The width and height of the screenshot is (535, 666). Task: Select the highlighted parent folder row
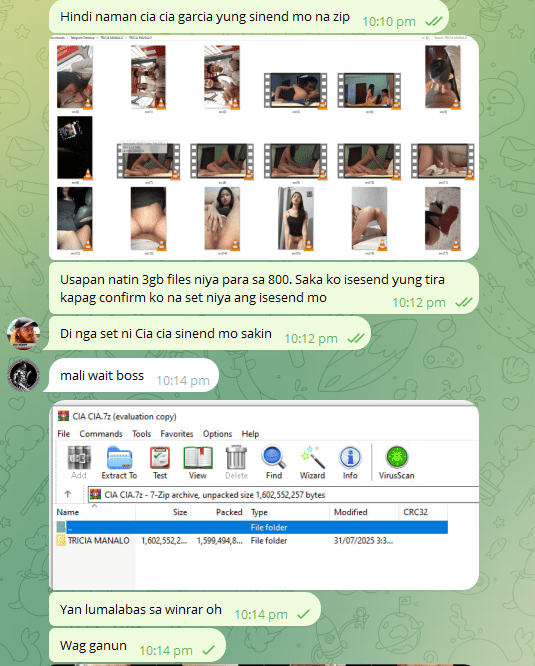(x=251, y=527)
